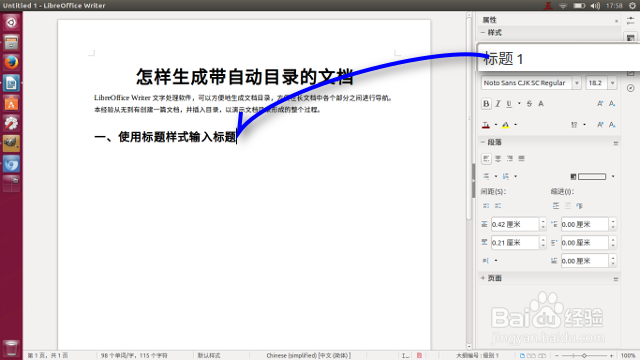Collapse the 段落 section

click(483, 142)
